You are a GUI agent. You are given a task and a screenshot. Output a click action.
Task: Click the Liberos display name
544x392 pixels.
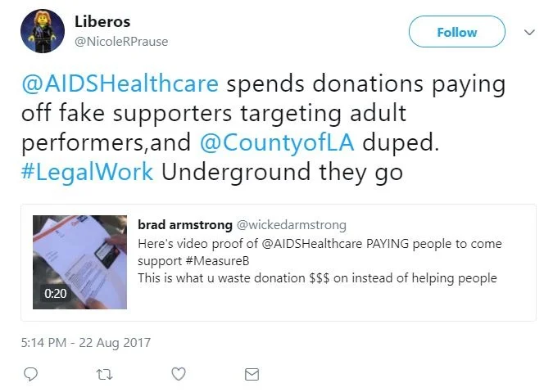pos(102,22)
